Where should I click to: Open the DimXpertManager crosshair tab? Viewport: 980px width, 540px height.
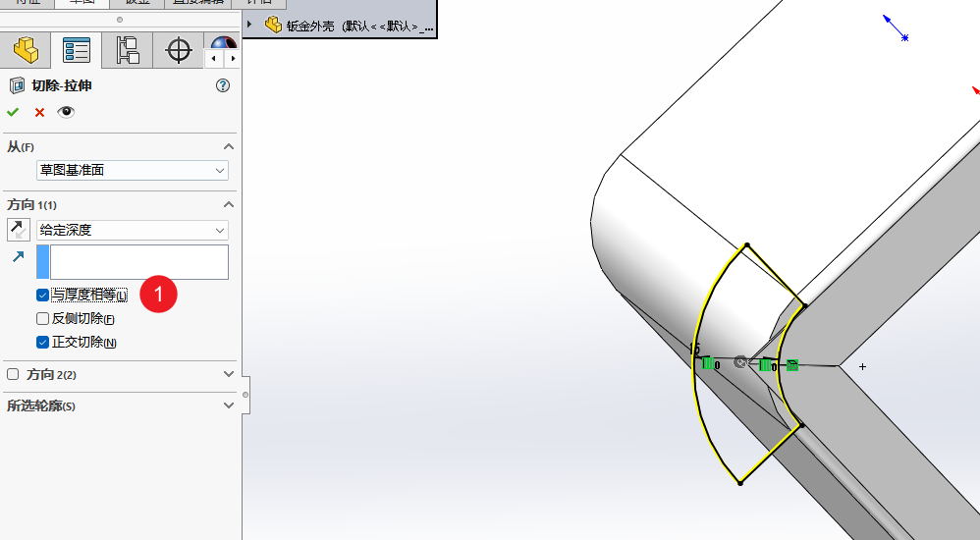(x=179, y=49)
